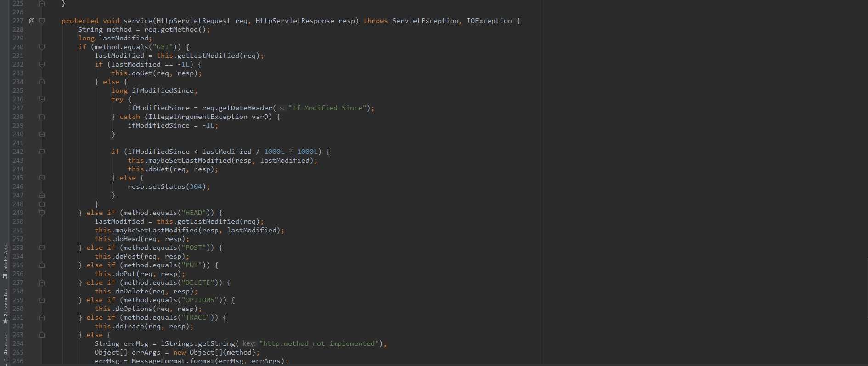Click 'new Object[]{method}' on line 265
Image resolution: width=868 pixels, height=366 pixels.
tap(214, 352)
